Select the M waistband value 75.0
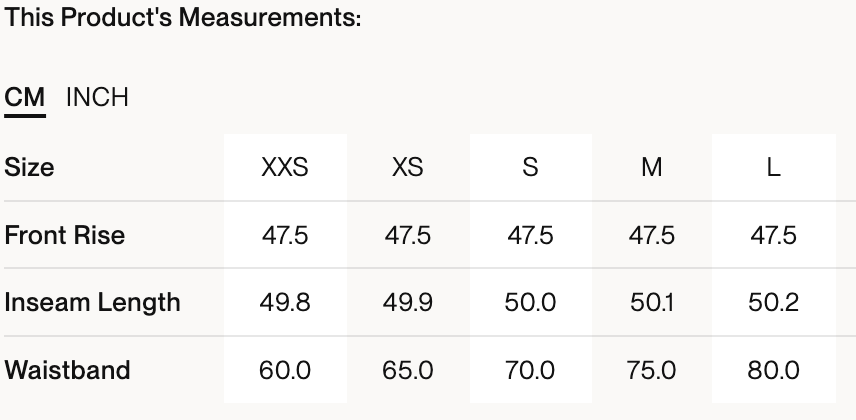856x420 pixels. pyautogui.click(x=652, y=371)
